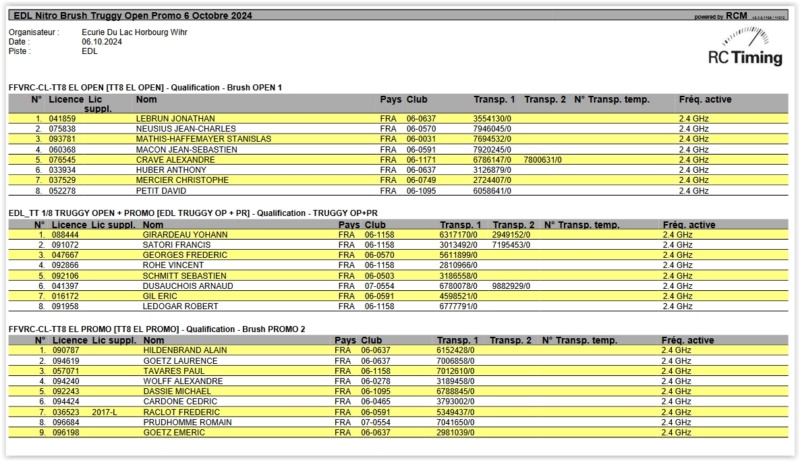Select name 'SATORI FRANCIS'

176,245
